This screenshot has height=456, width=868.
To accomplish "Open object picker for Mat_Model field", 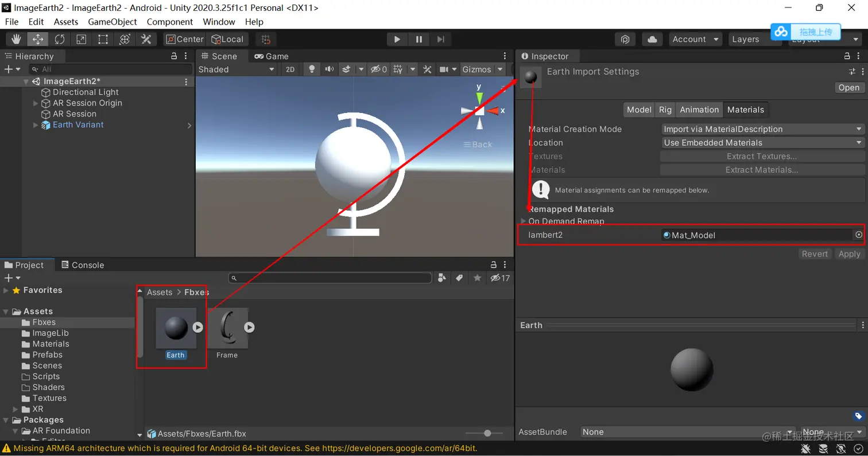I will 859,235.
